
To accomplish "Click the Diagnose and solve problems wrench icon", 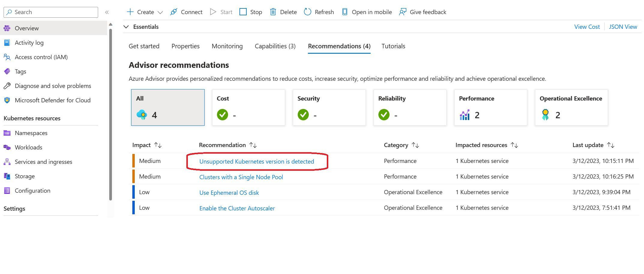I will coord(7,86).
